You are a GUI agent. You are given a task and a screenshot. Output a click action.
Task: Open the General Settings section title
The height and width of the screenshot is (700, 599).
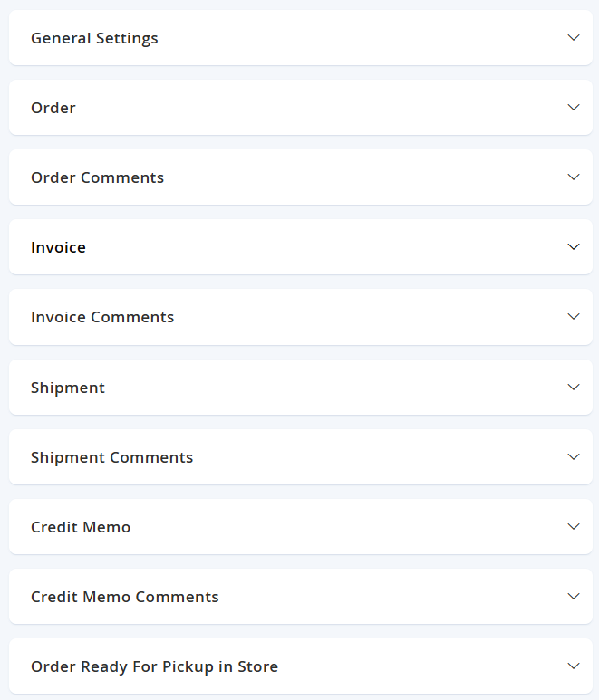coord(94,38)
